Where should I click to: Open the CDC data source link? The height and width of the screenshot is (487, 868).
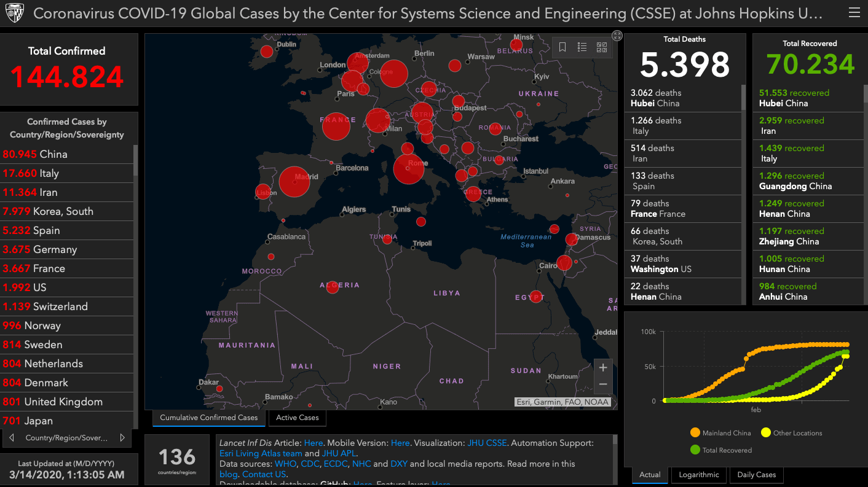point(310,464)
